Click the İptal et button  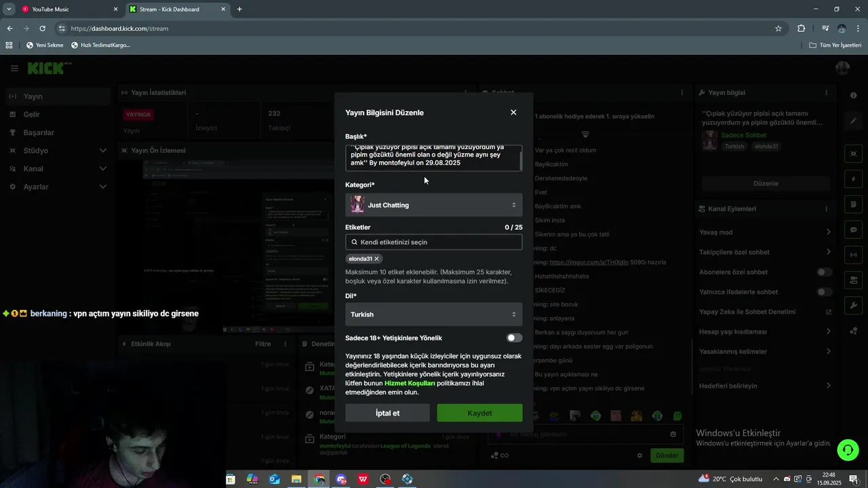(387, 413)
